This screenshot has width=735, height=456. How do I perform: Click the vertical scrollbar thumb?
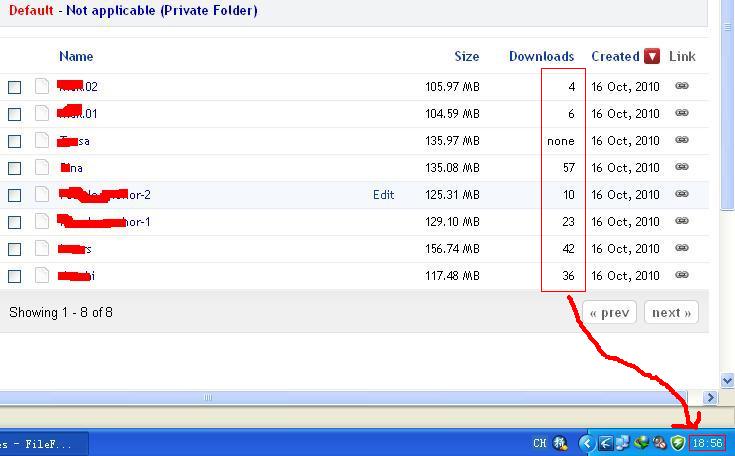tap(727, 104)
